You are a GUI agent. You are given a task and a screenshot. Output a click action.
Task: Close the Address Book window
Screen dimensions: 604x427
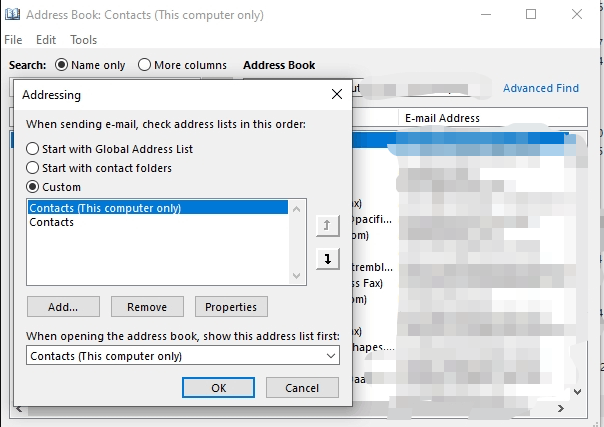pyautogui.click(x=577, y=15)
